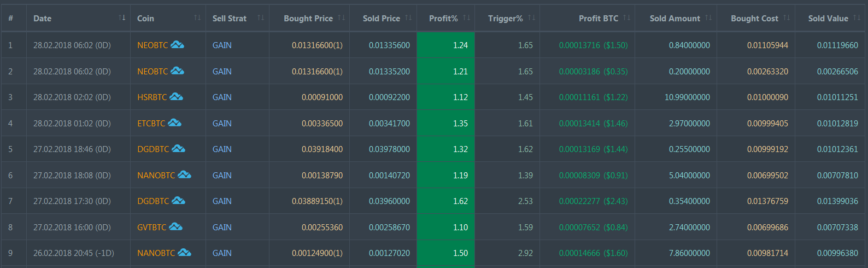Click the GVTBTC coin link
Image resolution: width=868 pixels, height=268 pixels.
click(x=151, y=228)
